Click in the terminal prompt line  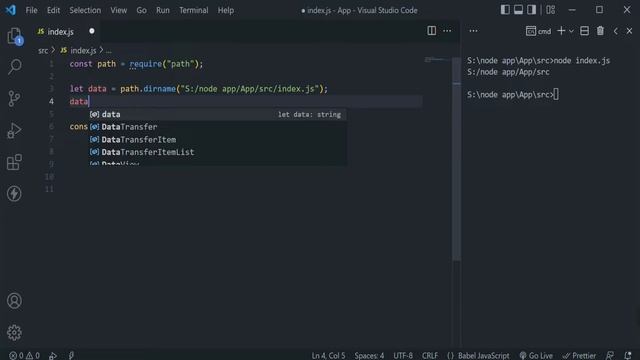click(x=513, y=95)
